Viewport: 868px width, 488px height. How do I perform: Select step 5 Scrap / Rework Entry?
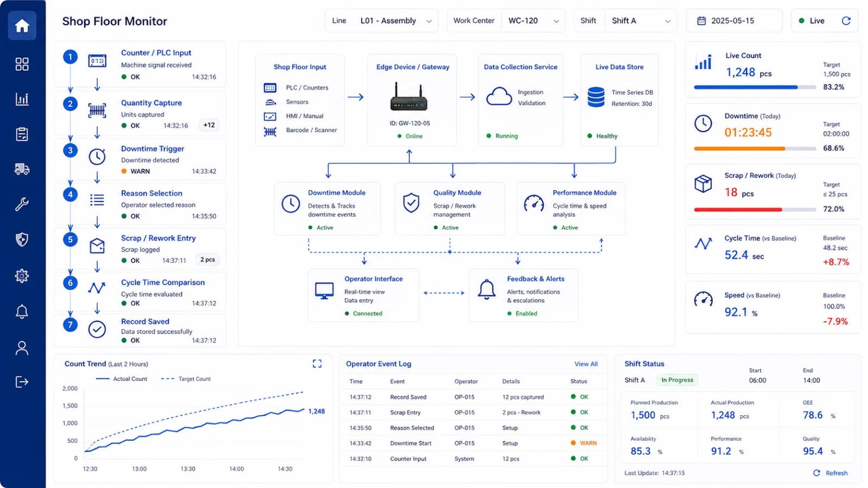click(141, 249)
